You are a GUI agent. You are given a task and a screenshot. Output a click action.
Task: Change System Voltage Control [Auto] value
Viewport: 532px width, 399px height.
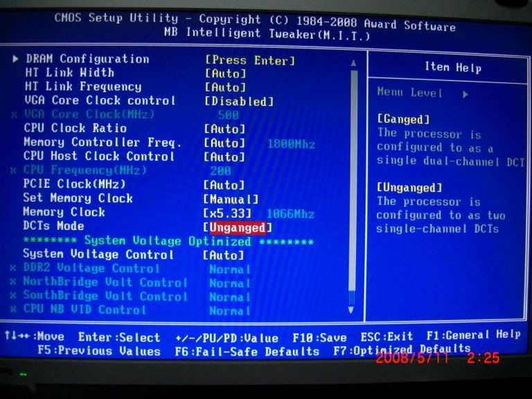click(223, 255)
